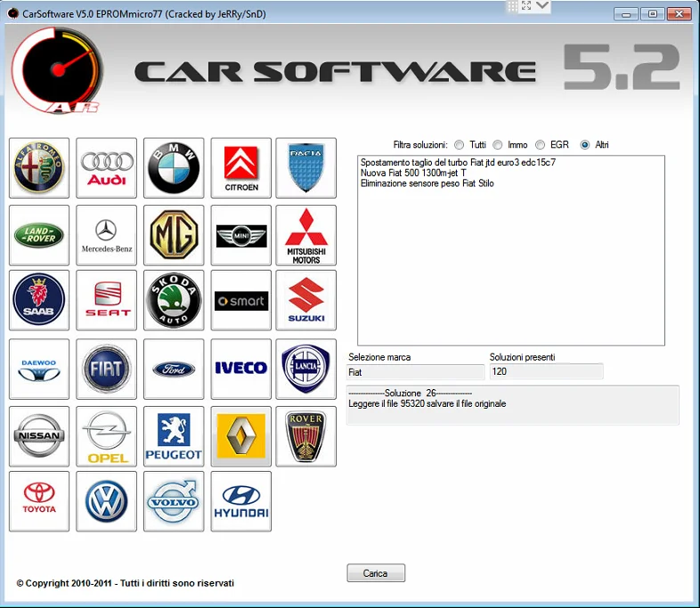
Task: Filter solutions by EGR
Action: [x=541, y=144]
